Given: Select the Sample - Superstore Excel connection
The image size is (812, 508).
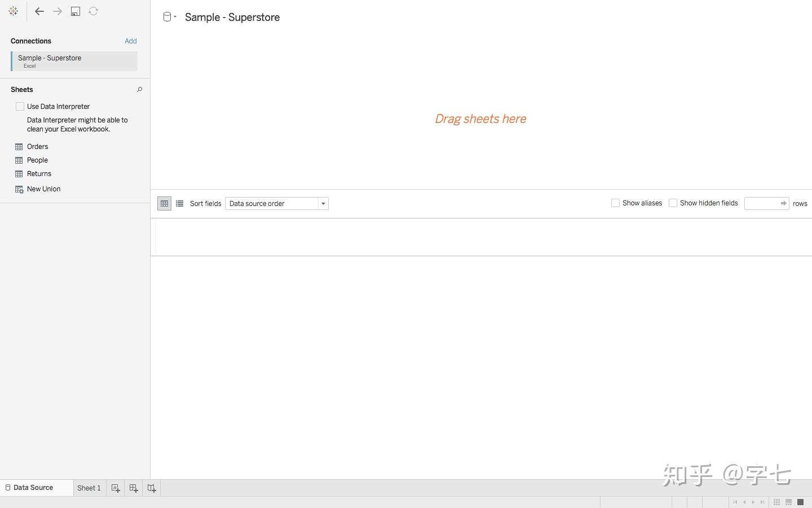Looking at the screenshot, I should click(74, 61).
